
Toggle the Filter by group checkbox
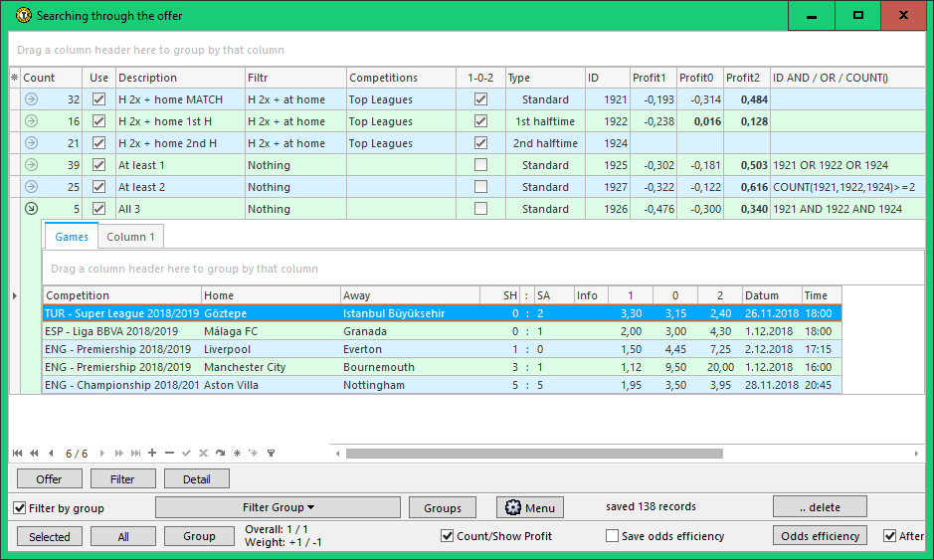[x=20, y=508]
